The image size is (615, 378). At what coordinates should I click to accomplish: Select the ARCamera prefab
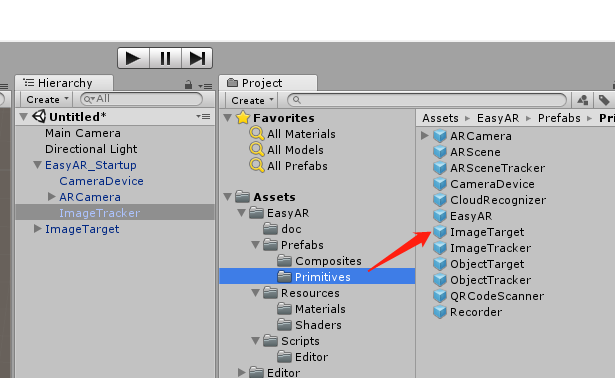click(480, 136)
